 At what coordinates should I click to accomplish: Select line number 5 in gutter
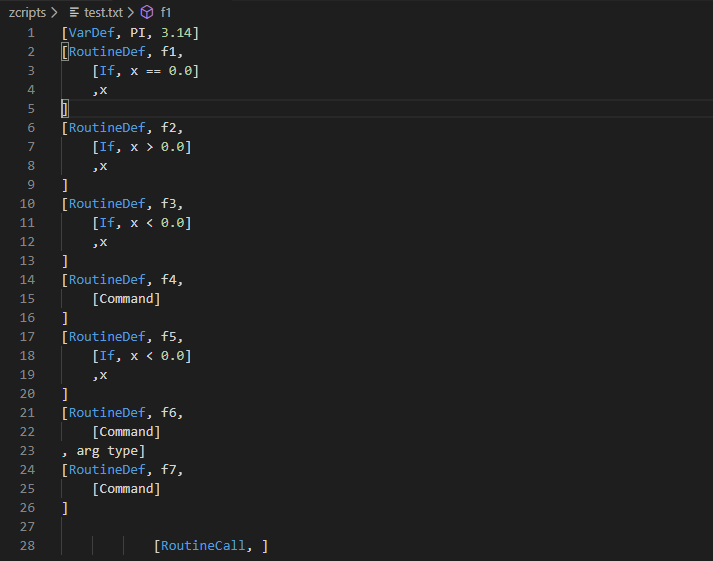coord(30,109)
